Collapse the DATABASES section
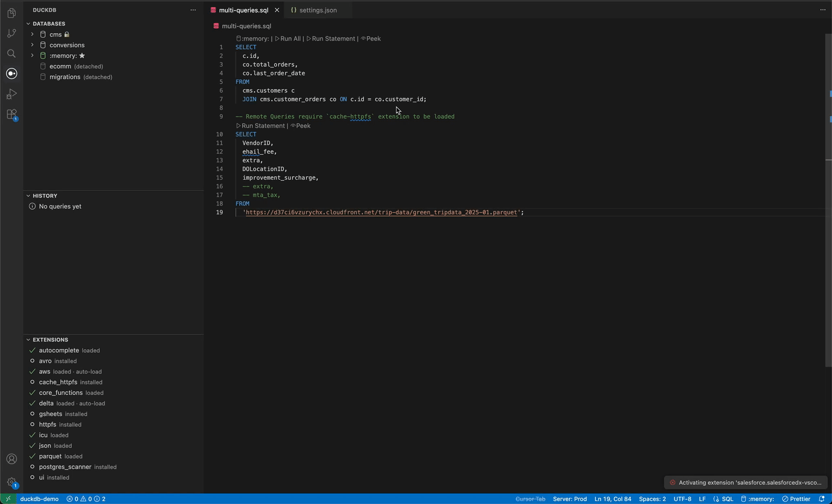This screenshot has height=504, width=832. coord(29,24)
